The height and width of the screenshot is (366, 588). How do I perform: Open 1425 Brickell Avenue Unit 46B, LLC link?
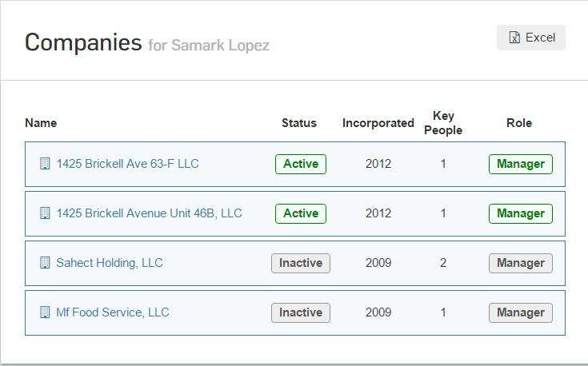pyautogui.click(x=150, y=213)
